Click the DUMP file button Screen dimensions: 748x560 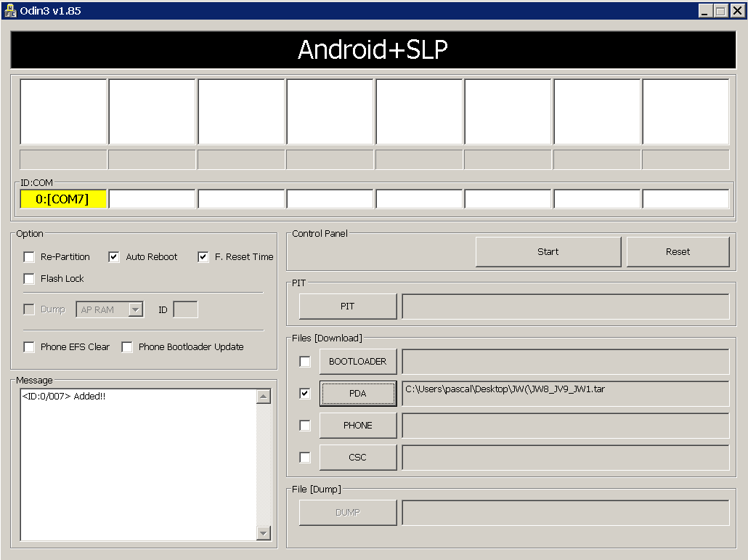pos(347,512)
